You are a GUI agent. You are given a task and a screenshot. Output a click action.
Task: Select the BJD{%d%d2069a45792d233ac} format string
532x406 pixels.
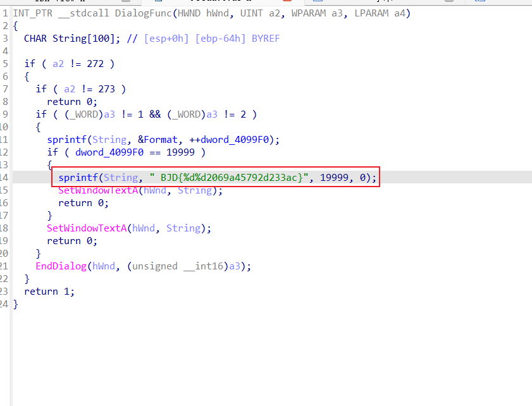pyautogui.click(x=229, y=178)
